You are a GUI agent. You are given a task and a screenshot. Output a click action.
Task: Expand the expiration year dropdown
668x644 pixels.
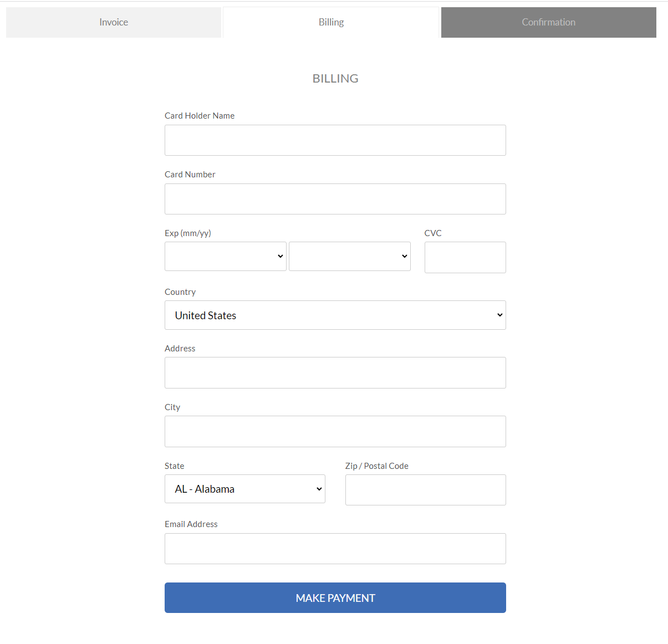pyautogui.click(x=349, y=256)
